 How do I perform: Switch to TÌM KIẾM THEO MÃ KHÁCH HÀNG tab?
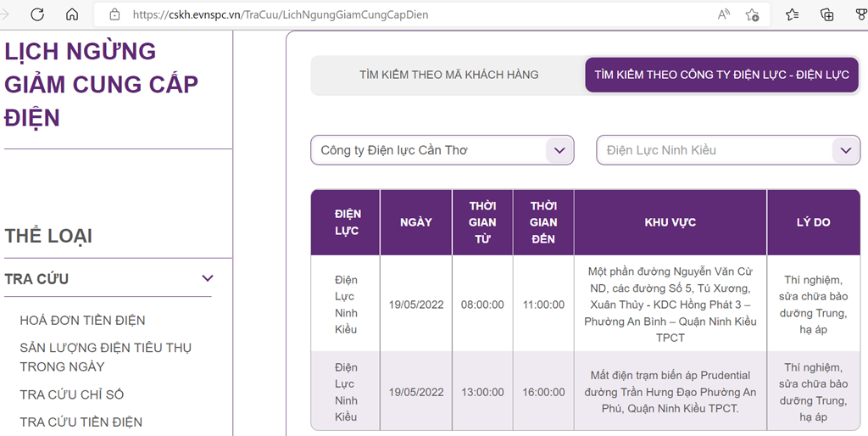click(448, 75)
